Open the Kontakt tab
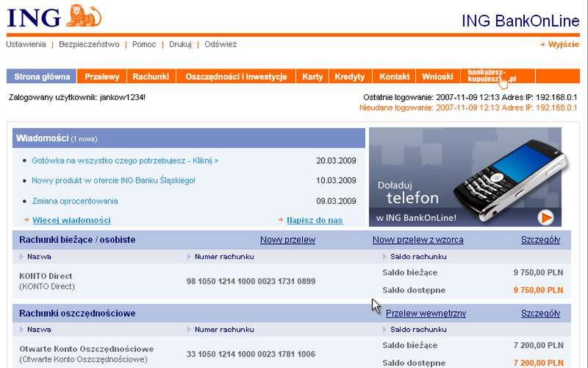Screen dimensions: 588x368 coord(394,77)
